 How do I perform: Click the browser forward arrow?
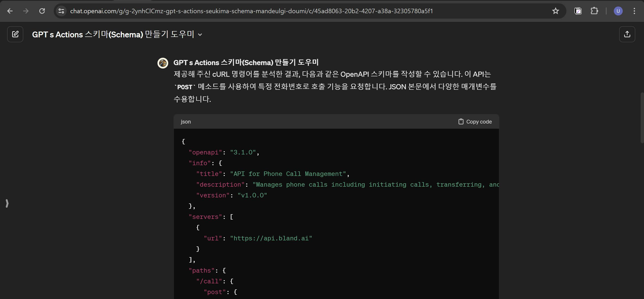pyautogui.click(x=26, y=11)
